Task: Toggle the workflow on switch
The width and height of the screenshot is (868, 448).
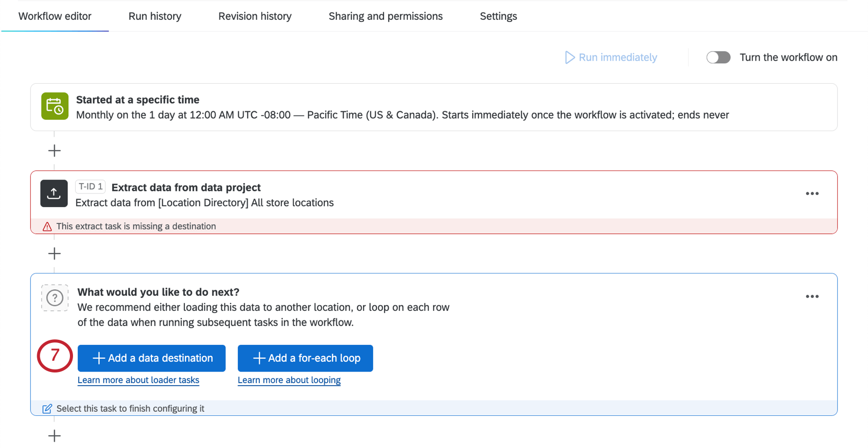Action: point(718,57)
